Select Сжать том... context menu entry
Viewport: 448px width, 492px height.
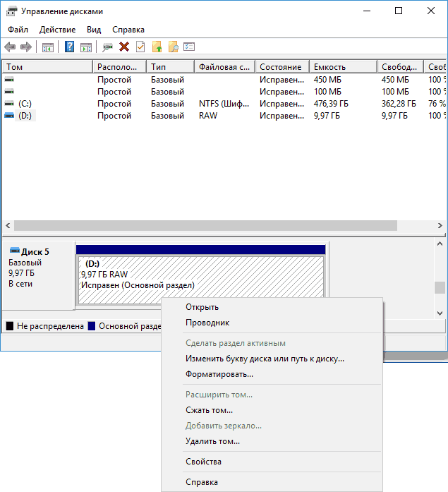(209, 410)
